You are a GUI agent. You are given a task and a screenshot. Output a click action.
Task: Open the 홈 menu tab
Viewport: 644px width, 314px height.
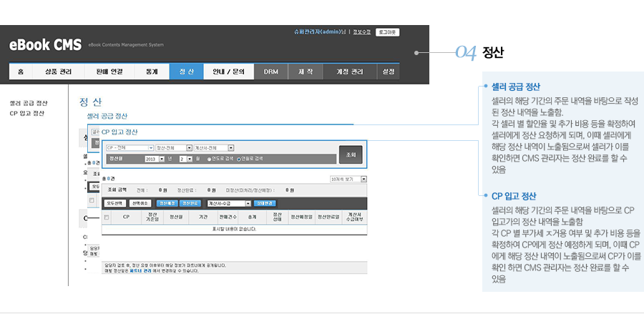(21, 72)
